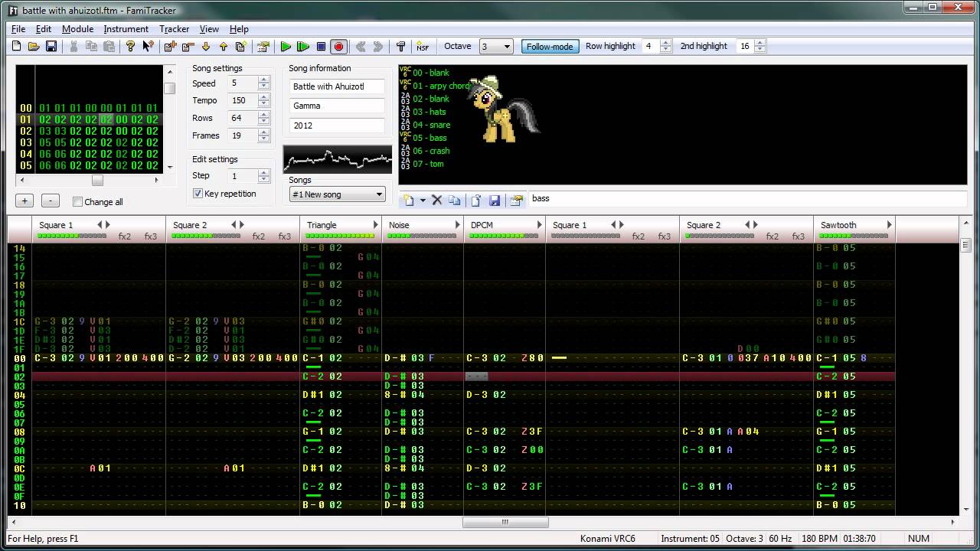Toggle Change all checkbox

coord(77,202)
